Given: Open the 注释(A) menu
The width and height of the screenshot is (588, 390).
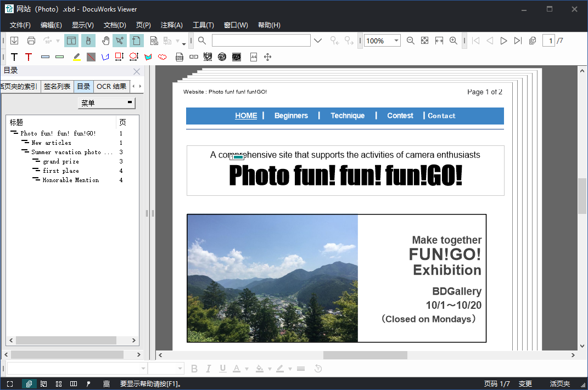Looking at the screenshot, I should 171,25.
